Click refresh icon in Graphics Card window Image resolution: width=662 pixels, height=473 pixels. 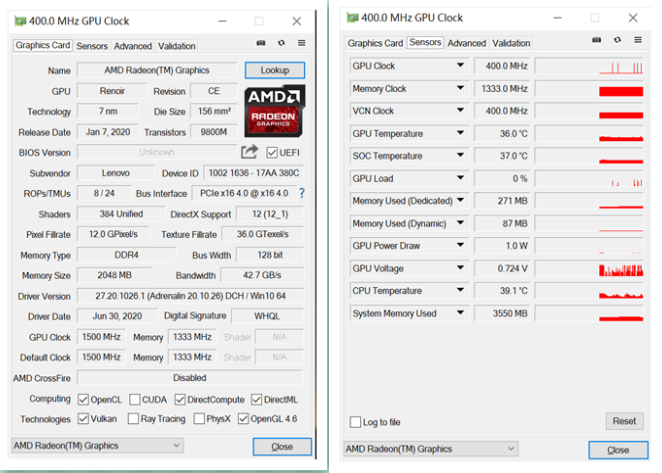tap(281, 43)
